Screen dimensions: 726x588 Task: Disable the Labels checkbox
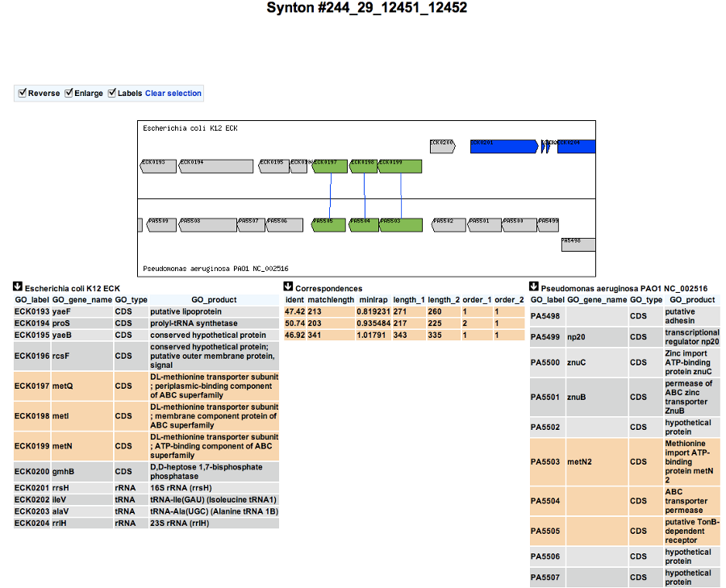[111, 93]
